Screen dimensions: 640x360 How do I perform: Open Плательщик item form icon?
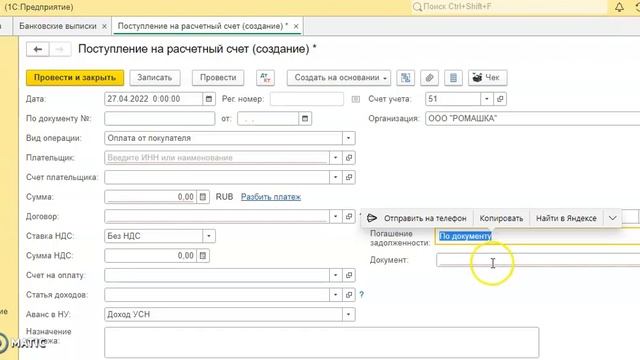(x=349, y=158)
